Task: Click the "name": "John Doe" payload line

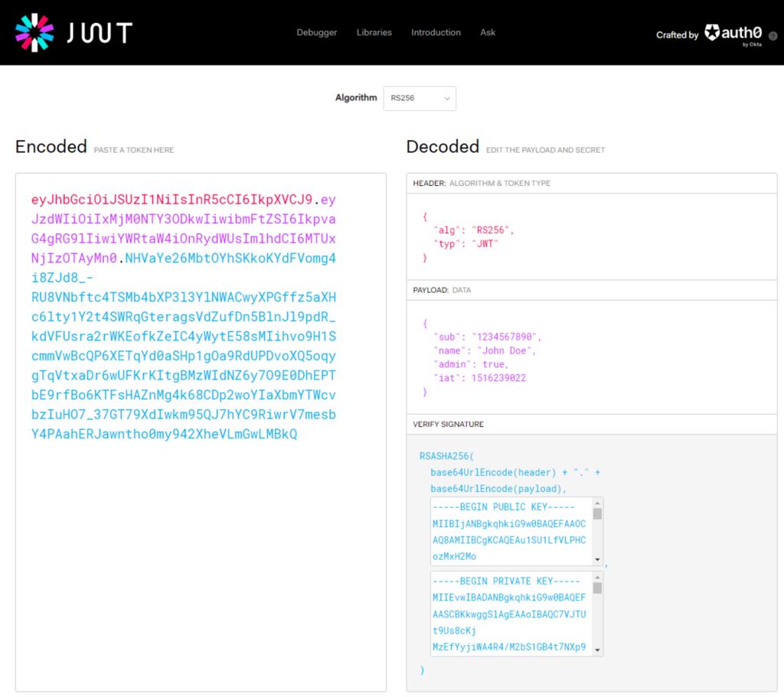Action: point(484,350)
